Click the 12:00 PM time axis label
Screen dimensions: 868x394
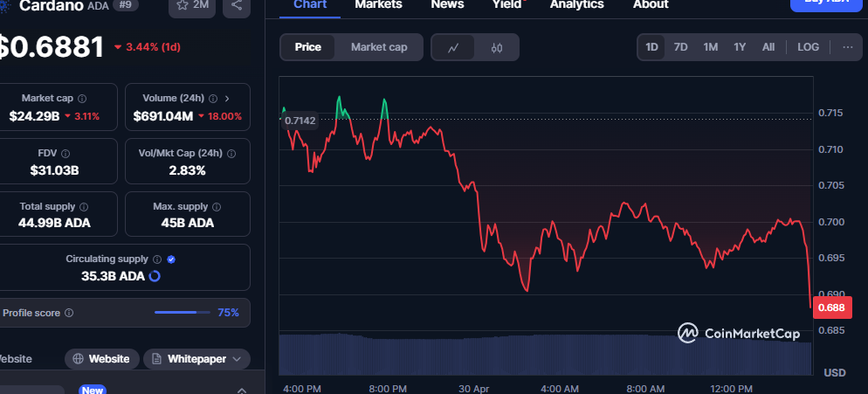pos(733,389)
